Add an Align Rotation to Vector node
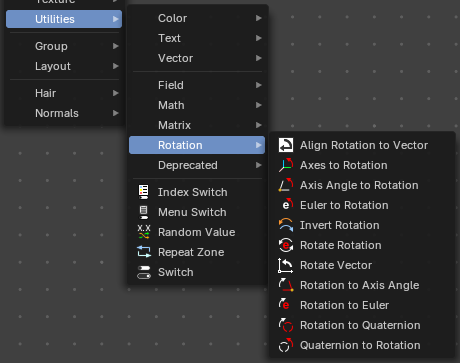 (x=362, y=145)
